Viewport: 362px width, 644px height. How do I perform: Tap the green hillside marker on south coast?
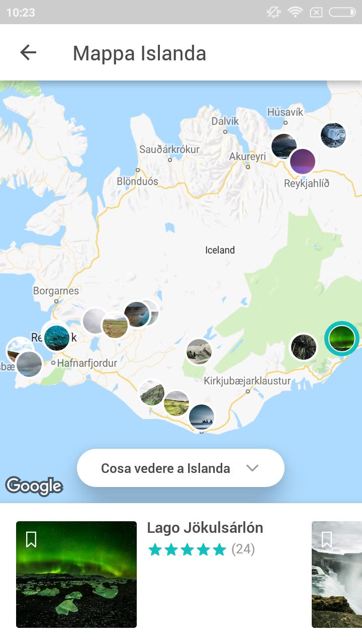[152, 393]
